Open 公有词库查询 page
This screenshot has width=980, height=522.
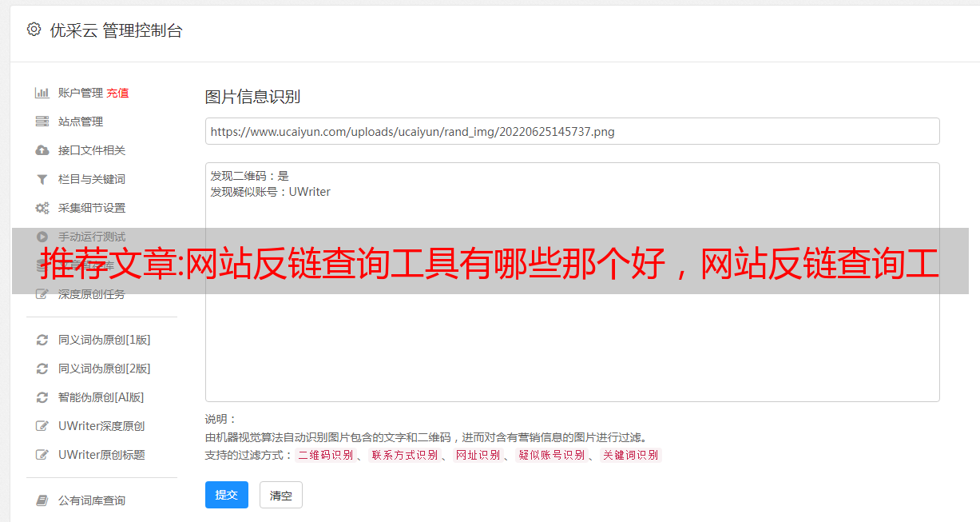pos(92,500)
